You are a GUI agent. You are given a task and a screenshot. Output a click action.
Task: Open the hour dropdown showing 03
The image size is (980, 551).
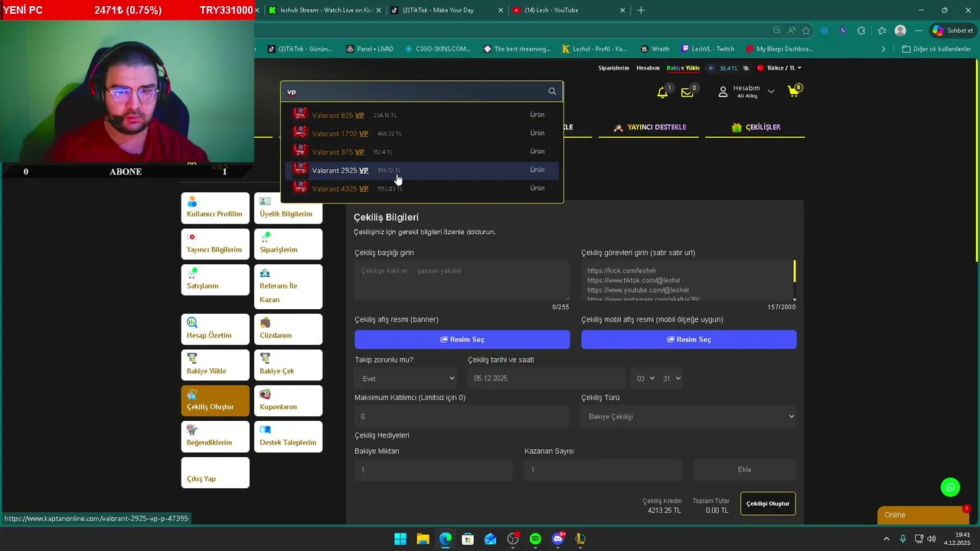point(645,378)
